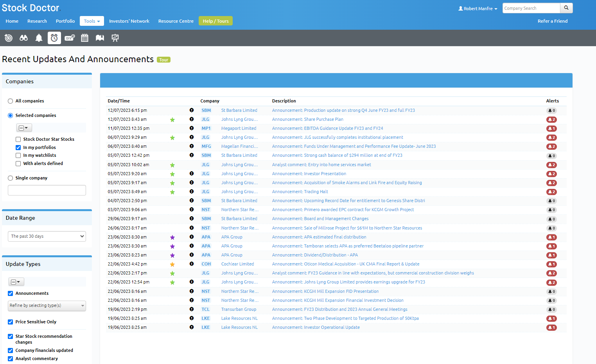Viewport: 596px width, 364px height.
Task: Expand the 'The past 30 days' date range dropdown
Action: coord(47,236)
